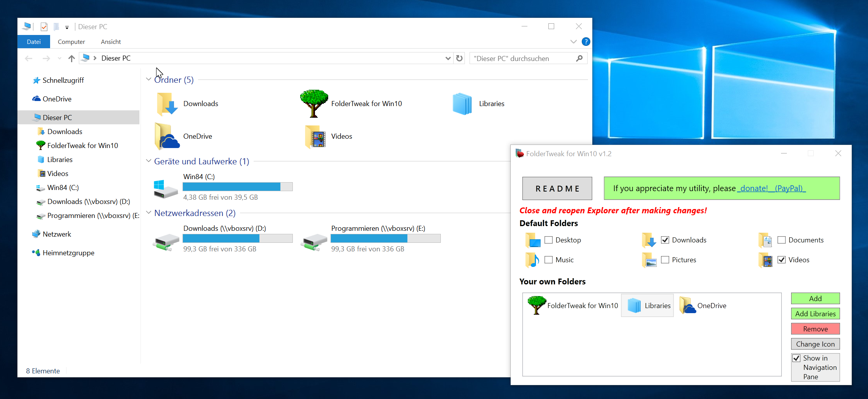Click the Music folder icon in Default Folders
This screenshot has width=868, height=399.
pos(532,260)
